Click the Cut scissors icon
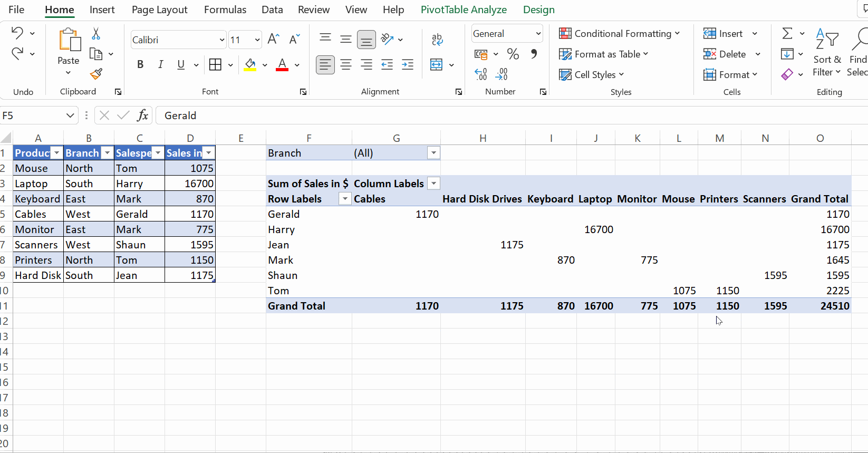Image resolution: width=868 pixels, height=453 pixels. 96,34
